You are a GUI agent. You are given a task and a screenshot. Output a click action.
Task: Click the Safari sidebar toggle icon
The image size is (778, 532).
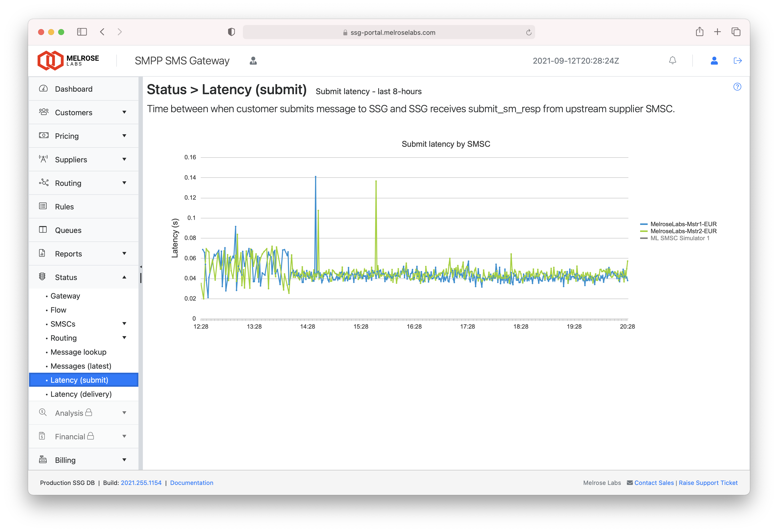tap(82, 32)
